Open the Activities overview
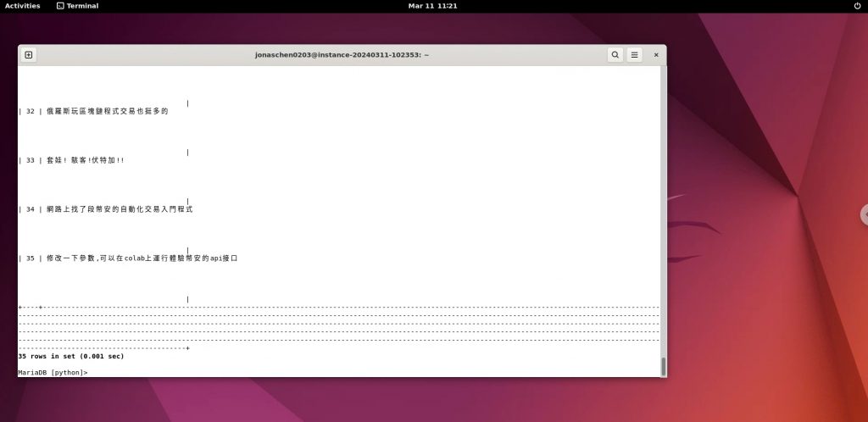Viewport: 868px width, 422px height. tap(22, 6)
